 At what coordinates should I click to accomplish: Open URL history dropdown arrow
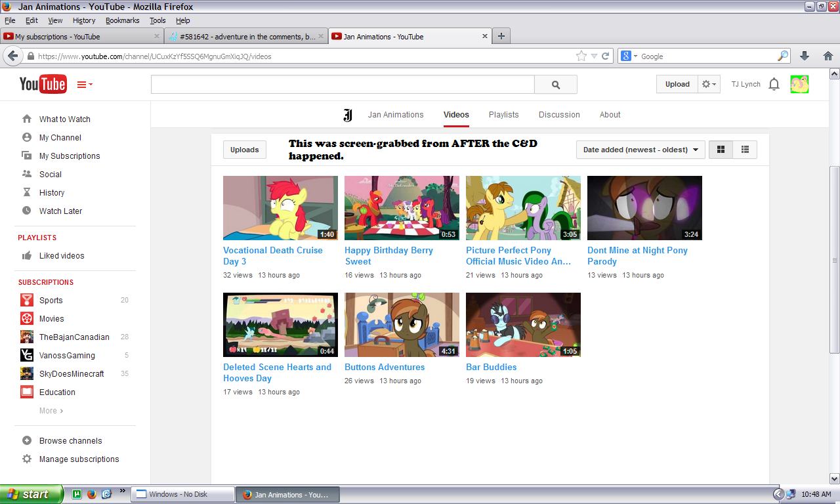coord(594,56)
